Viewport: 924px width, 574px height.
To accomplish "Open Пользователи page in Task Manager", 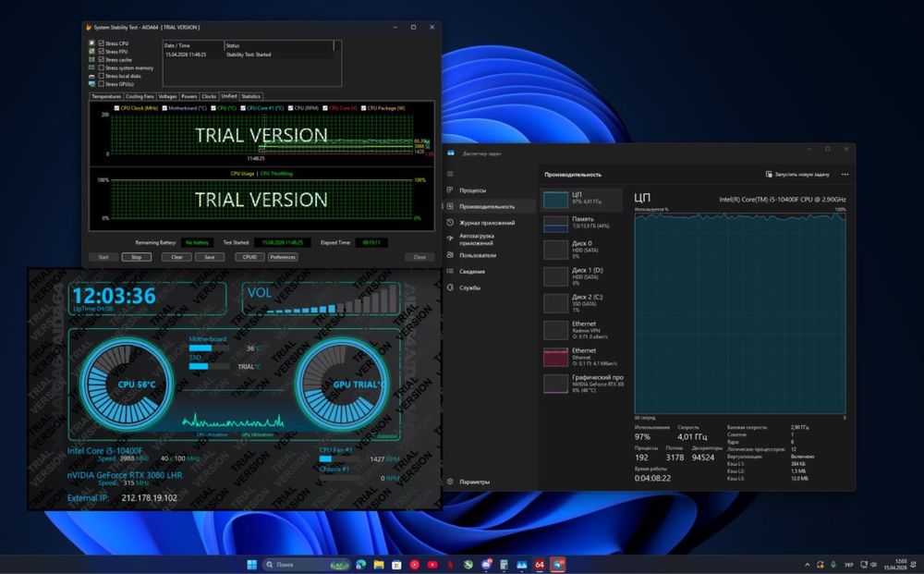I will pyautogui.click(x=489, y=255).
